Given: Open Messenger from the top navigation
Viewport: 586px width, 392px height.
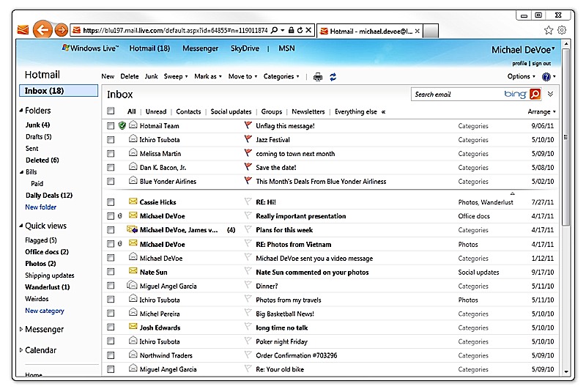Looking at the screenshot, I should pyautogui.click(x=200, y=48).
